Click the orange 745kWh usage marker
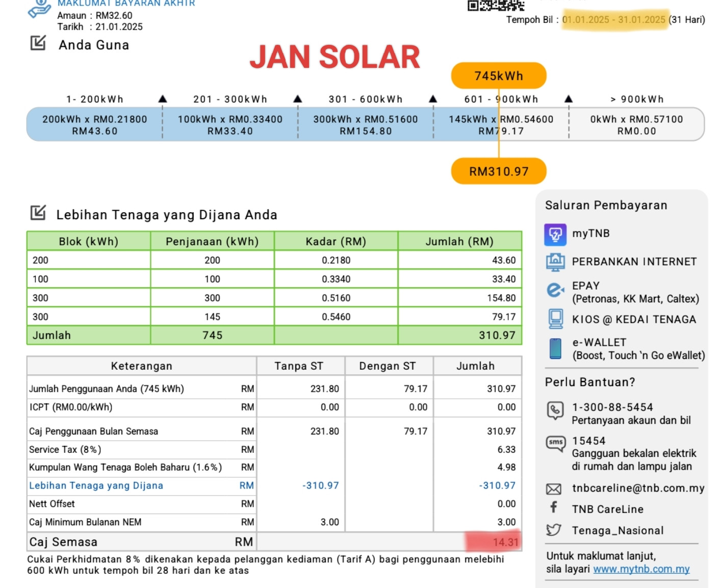 pos(498,76)
